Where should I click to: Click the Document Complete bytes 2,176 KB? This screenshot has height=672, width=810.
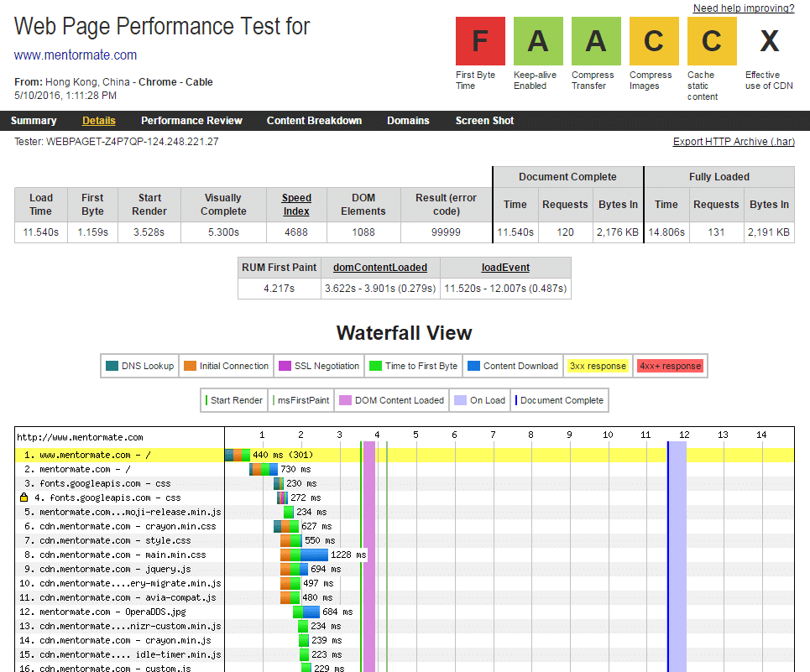pos(618,232)
